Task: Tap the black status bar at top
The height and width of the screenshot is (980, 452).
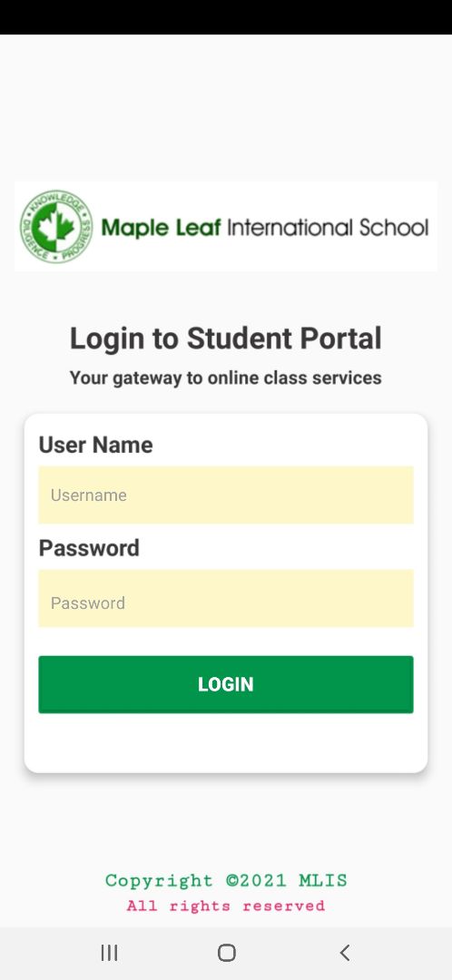Action: pyautogui.click(x=226, y=17)
